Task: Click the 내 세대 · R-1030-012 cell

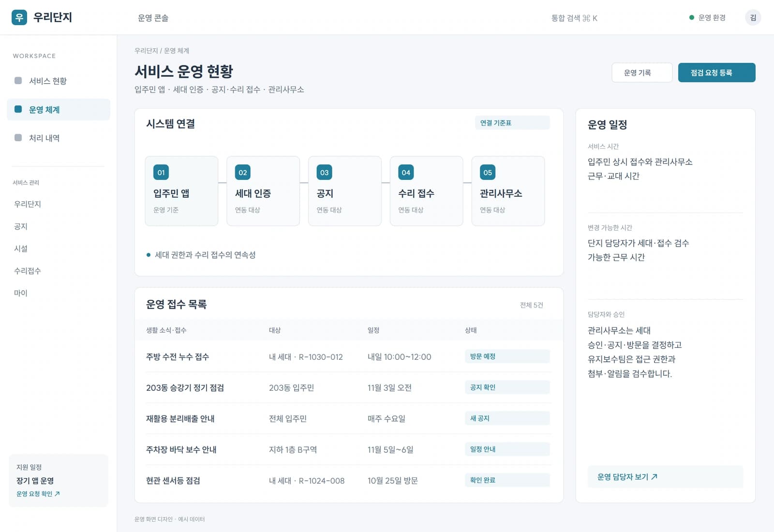Action: point(306,357)
